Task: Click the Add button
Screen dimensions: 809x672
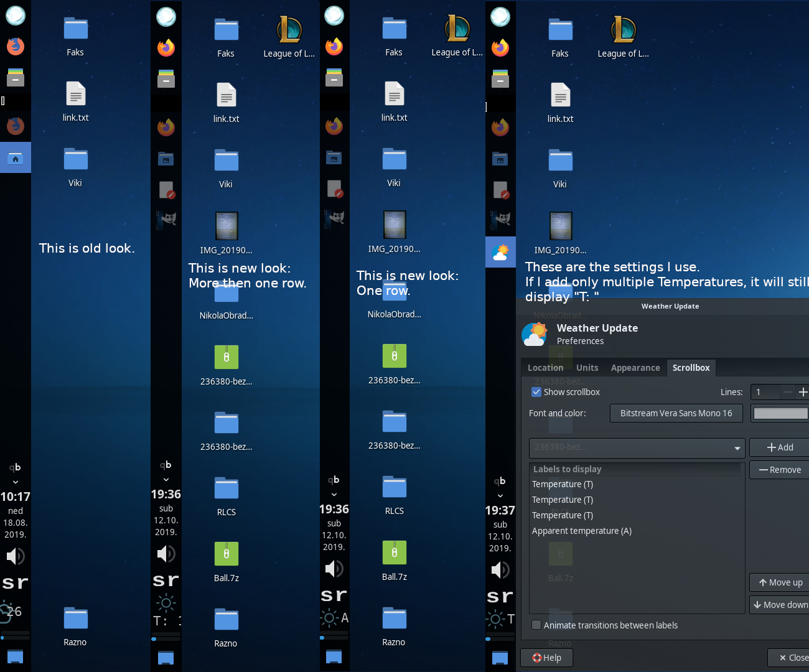Action: click(x=780, y=447)
